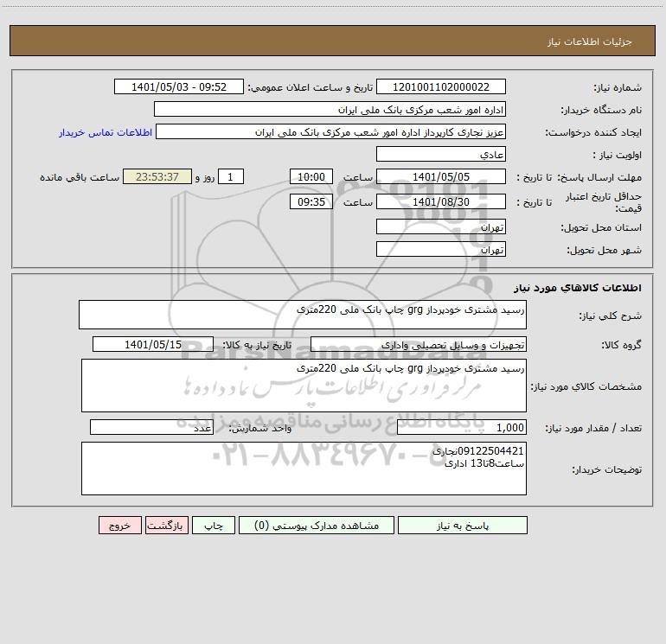The image size is (666, 644).
Task: Click goods group field 'تجهیزات و وسایل تحصیلی'
Action: pyautogui.click(x=419, y=344)
